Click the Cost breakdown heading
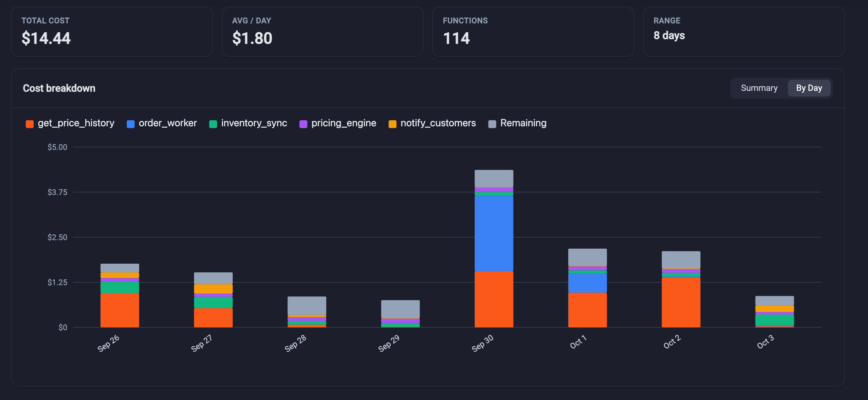This screenshot has width=868, height=400. point(59,88)
